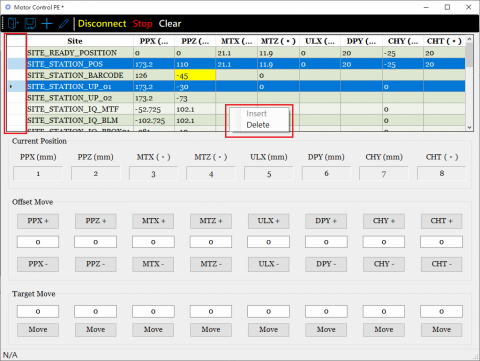
Task: Click the Motor Control PE app icon
Action: (x=8, y=7)
